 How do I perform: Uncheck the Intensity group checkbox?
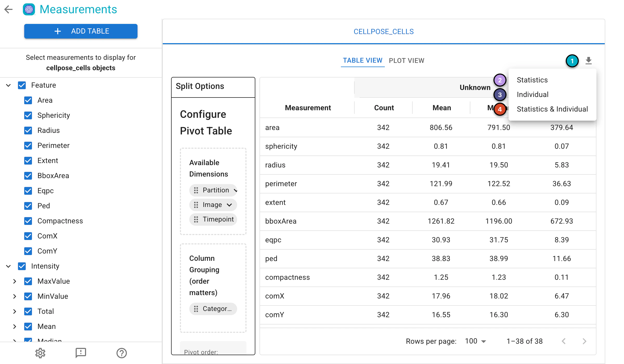pos(22,266)
